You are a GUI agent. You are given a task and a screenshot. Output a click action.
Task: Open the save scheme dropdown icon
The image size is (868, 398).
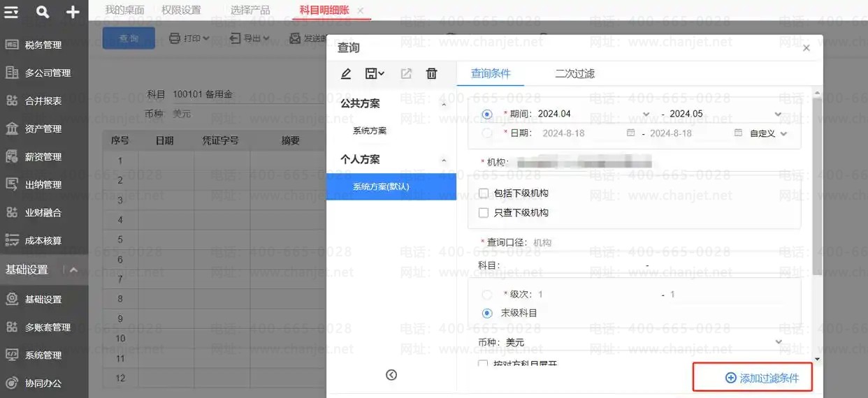click(x=375, y=73)
